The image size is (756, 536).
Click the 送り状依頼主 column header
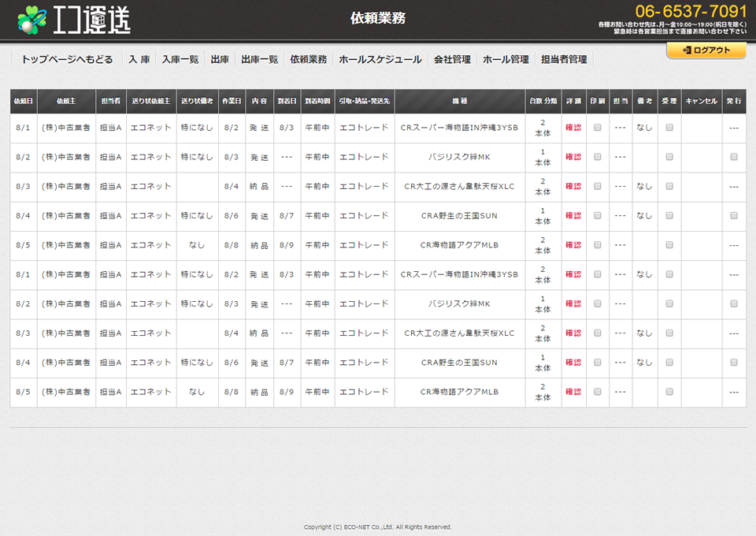[x=151, y=101]
